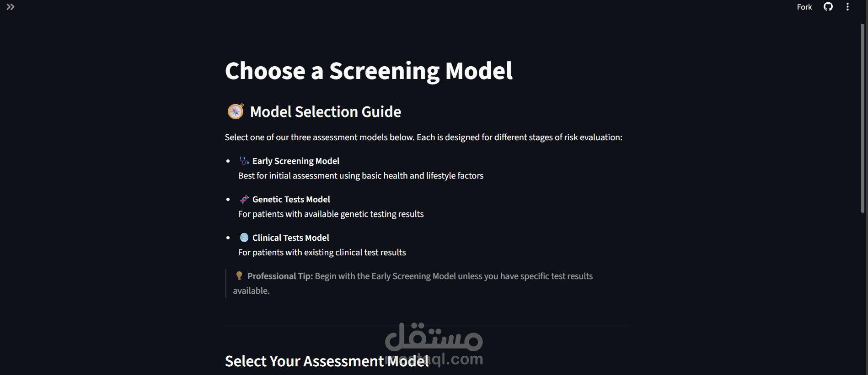868x375 pixels.
Task: Open the GitHub repository icon
Action: coord(828,6)
